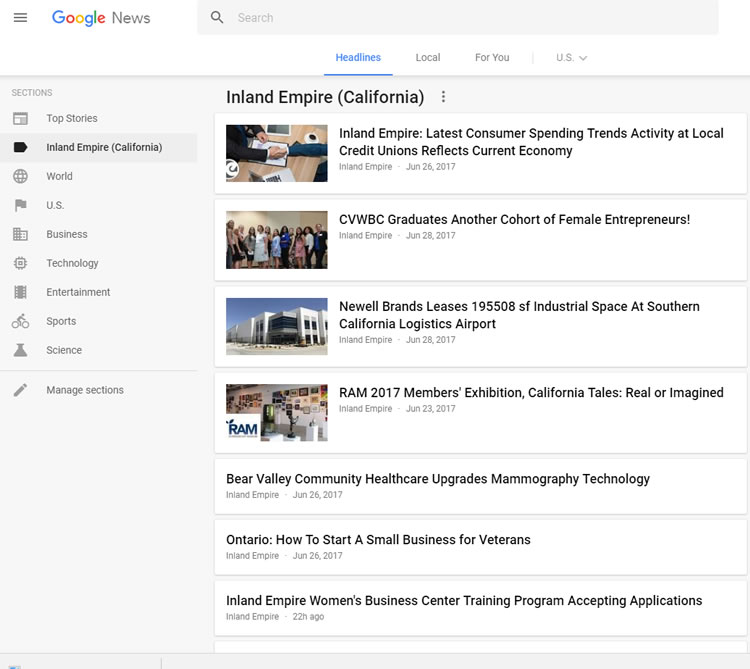Open Bear Valley Community Healthcare Mammography article

click(x=438, y=479)
